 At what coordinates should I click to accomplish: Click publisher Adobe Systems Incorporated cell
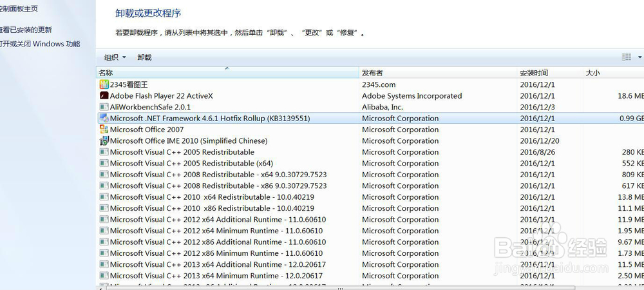[x=412, y=96]
